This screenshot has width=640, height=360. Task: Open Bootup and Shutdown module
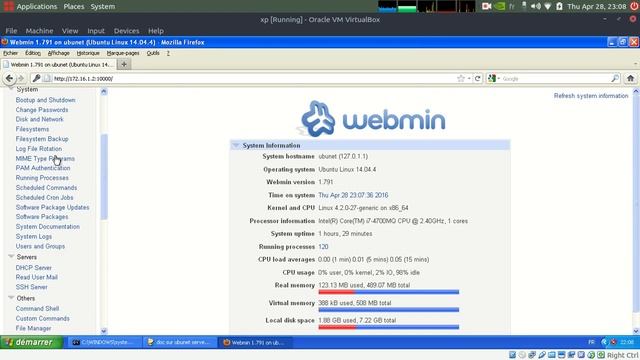(x=45, y=100)
